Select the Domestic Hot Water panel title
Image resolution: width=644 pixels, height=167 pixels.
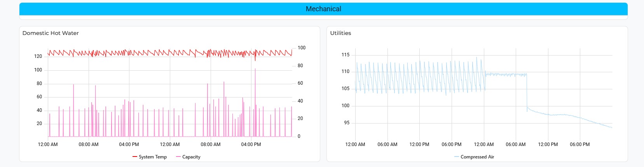pyautogui.click(x=51, y=33)
